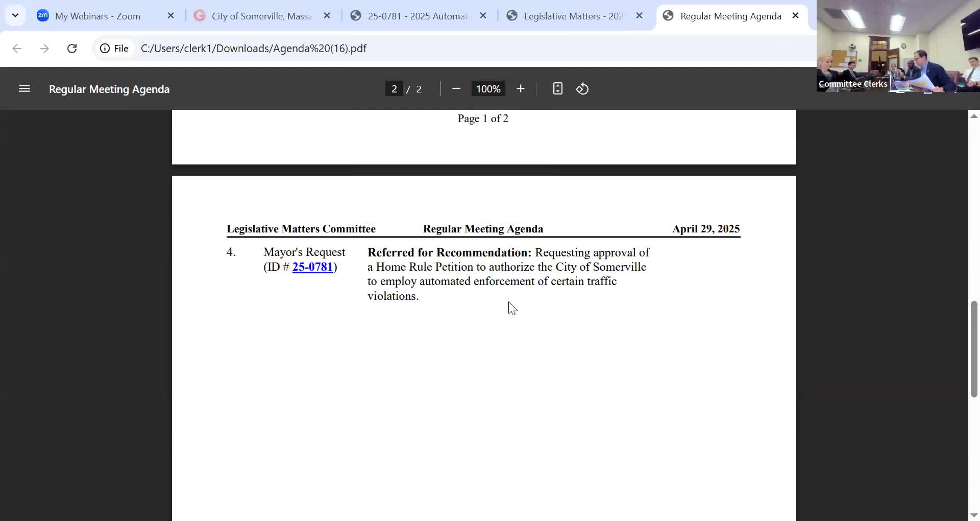Open the tab search dropdown arrow
The height and width of the screenshot is (521, 980).
(15, 15)
